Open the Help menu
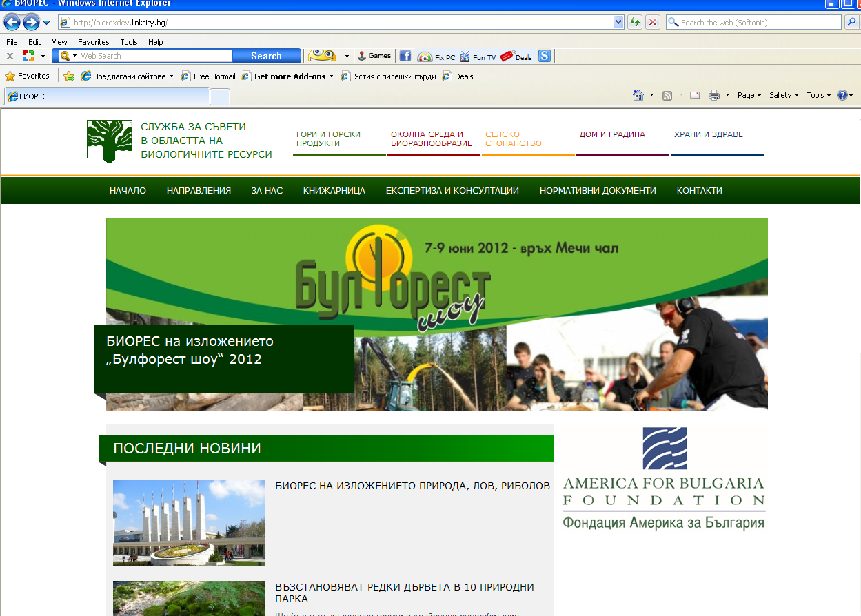This screenshot has height=616, width=861. pyautogui.click(x=156, y=42)
